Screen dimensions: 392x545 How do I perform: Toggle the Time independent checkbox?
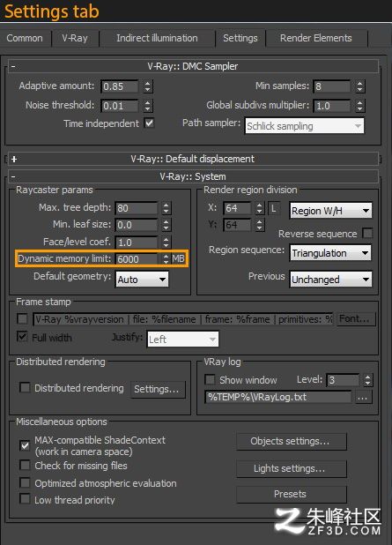pos(149,123)
